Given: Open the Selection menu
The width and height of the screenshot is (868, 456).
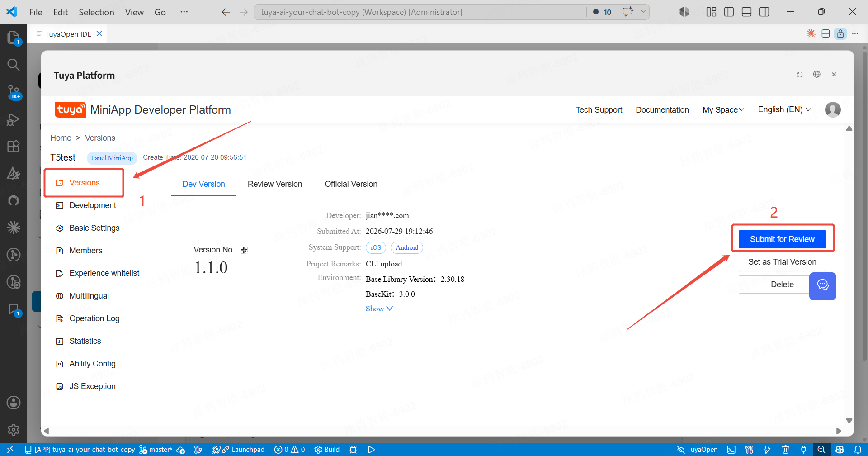Looking at the screenshot, I should pyautogui.click(x=96, y=12).
